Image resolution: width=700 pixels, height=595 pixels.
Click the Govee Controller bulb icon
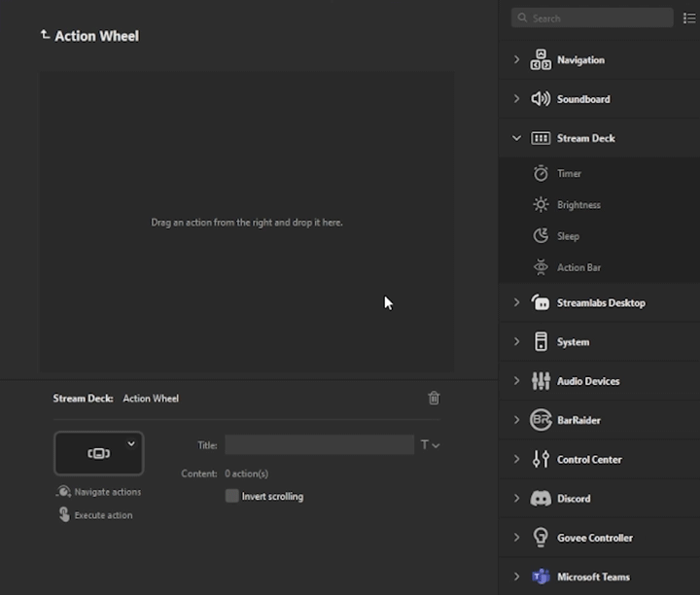pos(541,537)
